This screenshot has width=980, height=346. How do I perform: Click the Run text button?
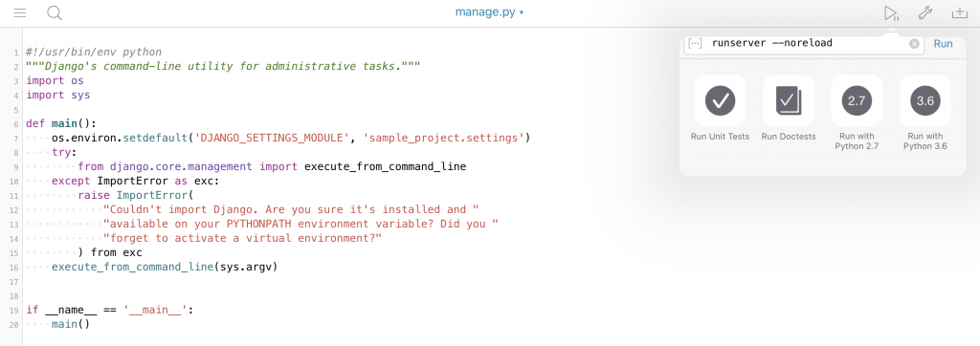pyautogui.click(x=943, y=44)
